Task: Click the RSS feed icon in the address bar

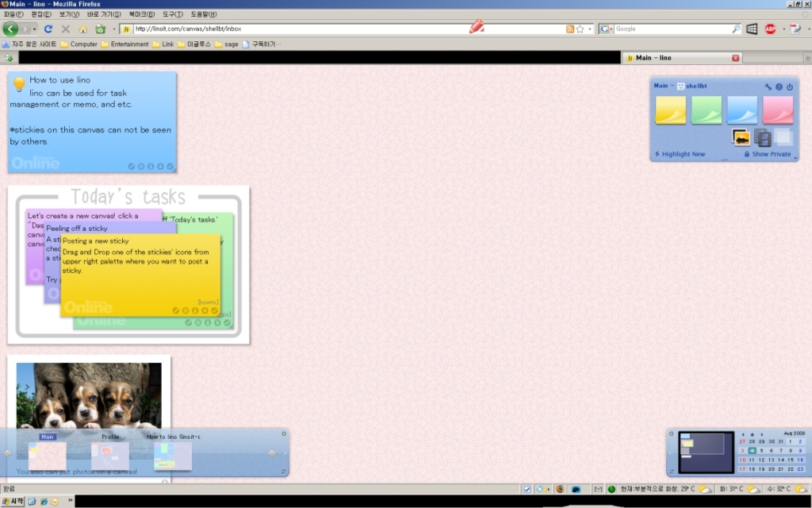Action: click(x=570, y=29)
